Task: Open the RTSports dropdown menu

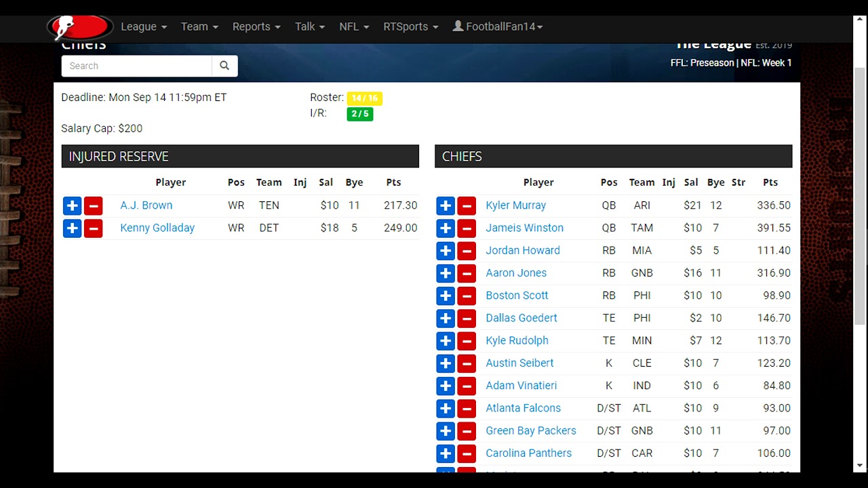Action: click(x=411, y=26)
